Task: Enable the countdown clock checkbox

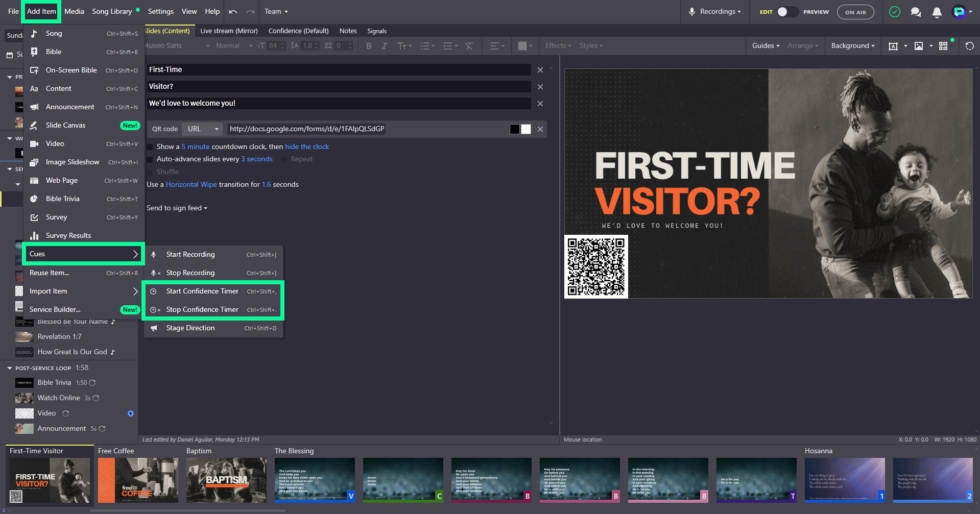Action: pyautogui.click(x=150, y=147)
